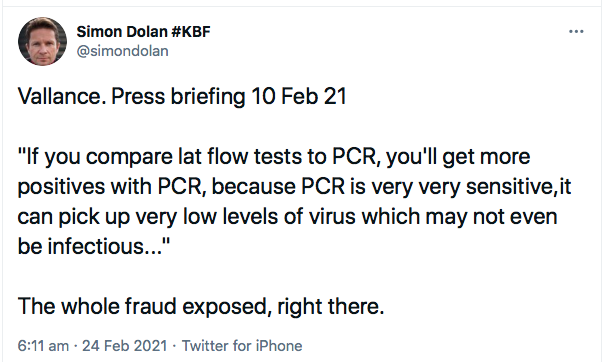Open the three-dot more options menu

tap(576, 32)
